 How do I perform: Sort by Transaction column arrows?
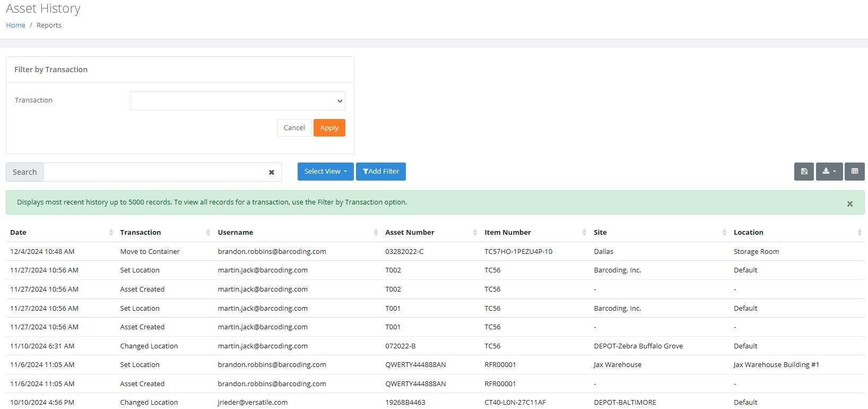coord(209,233)
